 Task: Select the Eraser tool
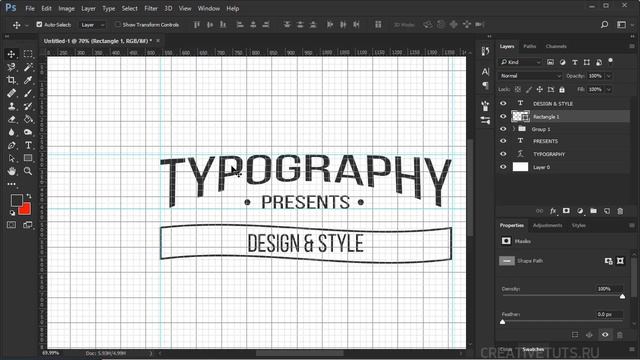(11, 119)
